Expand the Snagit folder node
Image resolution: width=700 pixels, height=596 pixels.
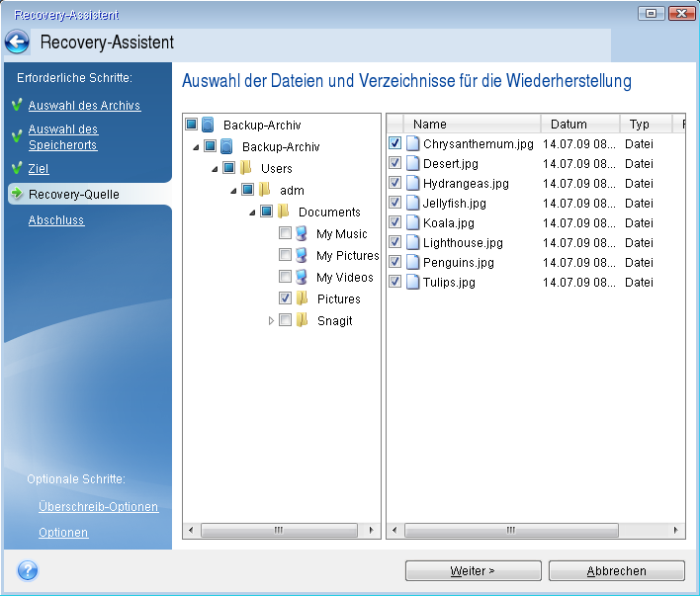coord(271,320)
